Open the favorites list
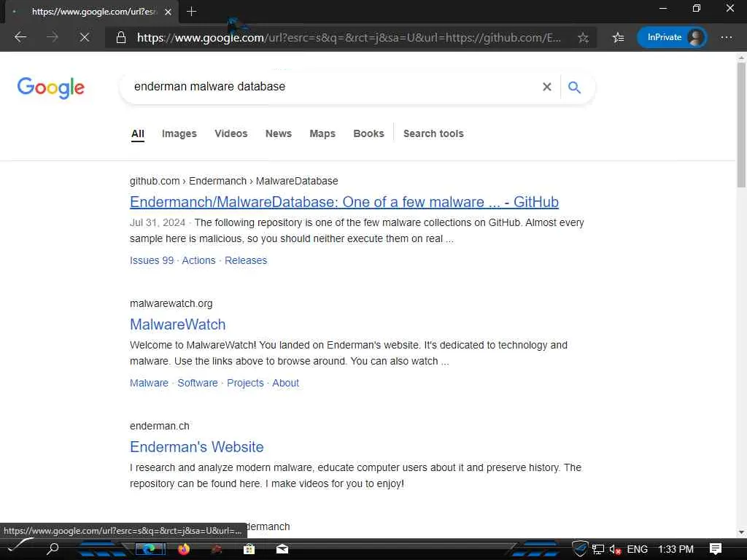747x560 pixels. click(618, 37)
